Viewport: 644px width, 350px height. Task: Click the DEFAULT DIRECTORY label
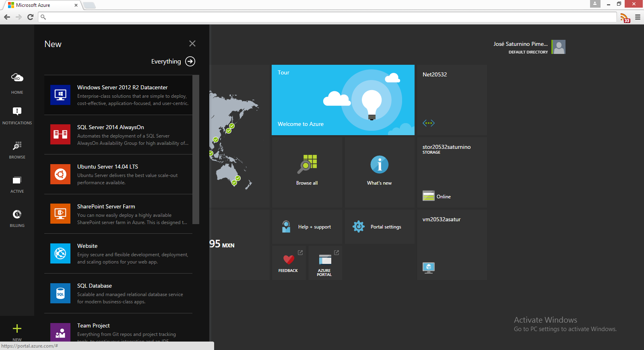[528, 52]
